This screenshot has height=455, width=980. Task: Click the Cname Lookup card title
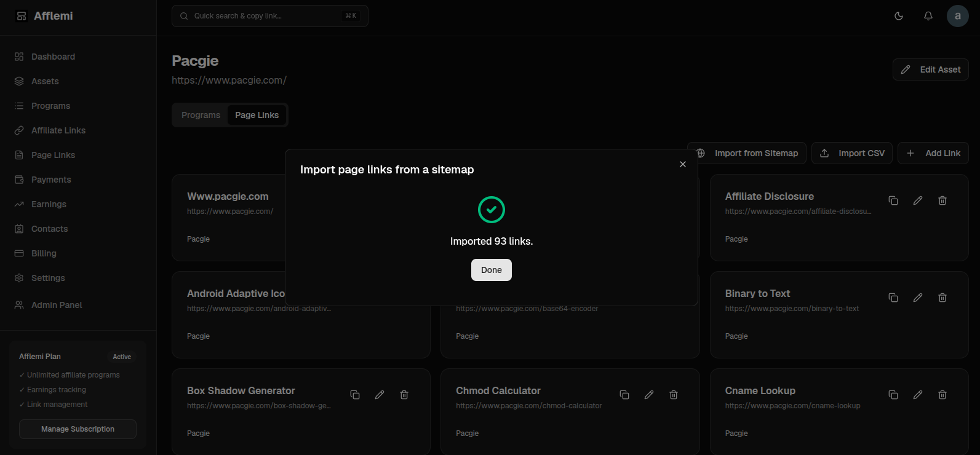pyautogui.click(x=760, y=390)
